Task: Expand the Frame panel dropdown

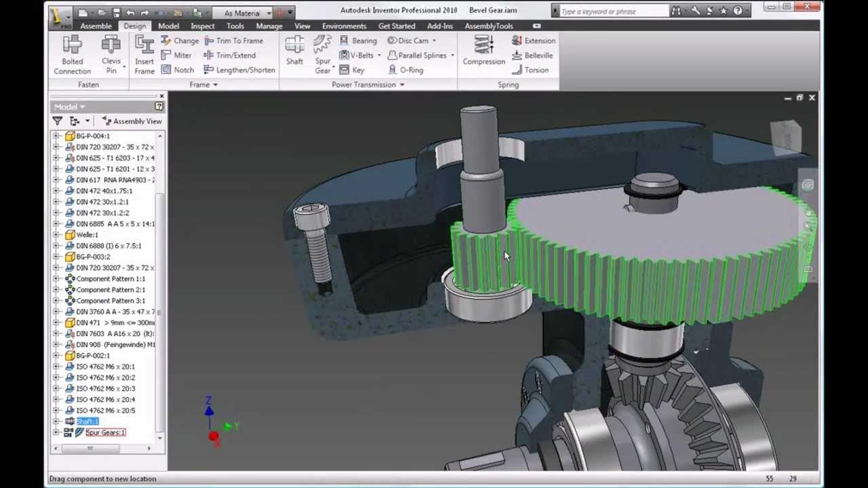Action: [215, 85]
